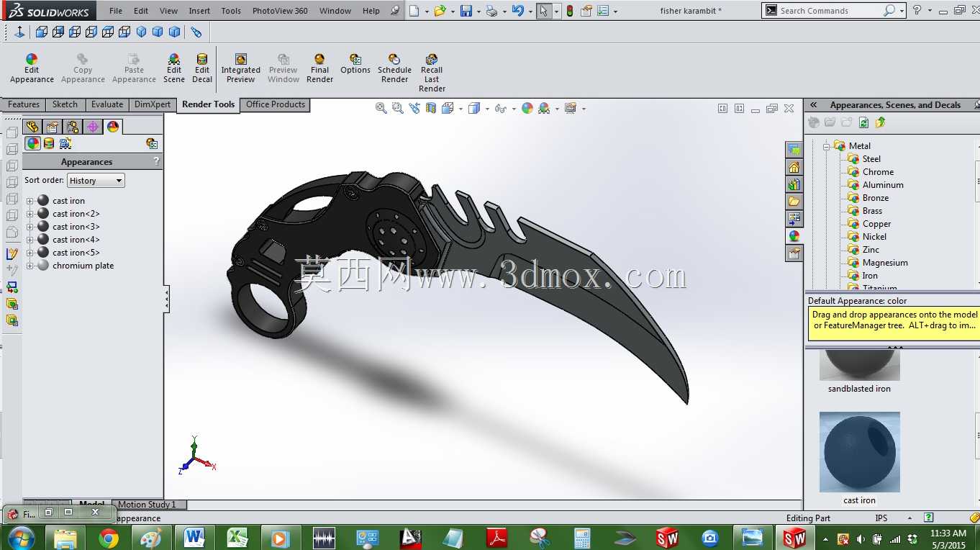The width and height of the screenshot is (980, 550).
Task: Select the DimXpertManager tab icon
Action: [x=93, y=127]
